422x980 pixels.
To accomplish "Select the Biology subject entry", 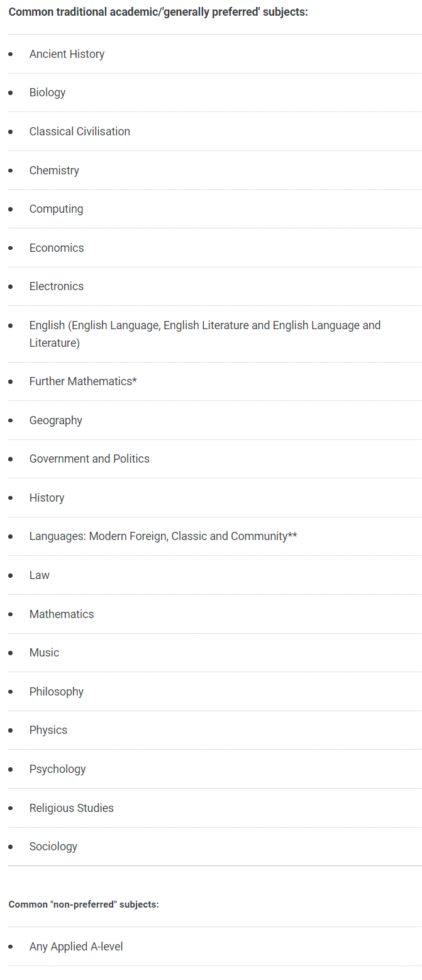I will [x=47, y=93].
